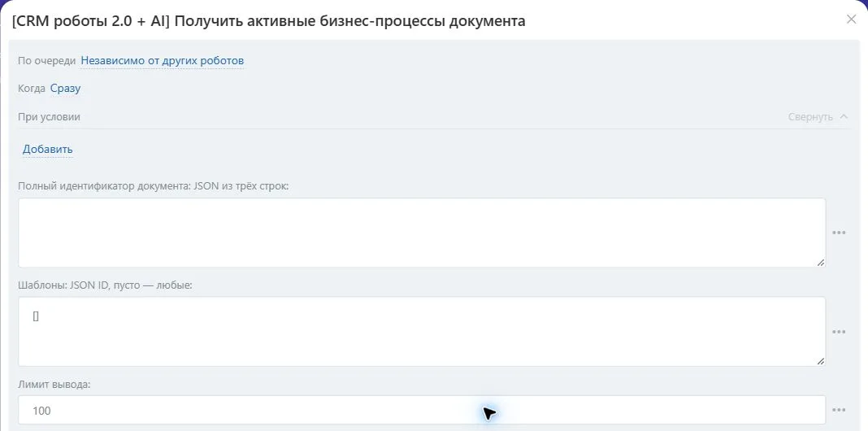Grab the resize handle of the Шаблоны textarea
The width and height of the screenshot is (868, 431).
pos(820,360)
